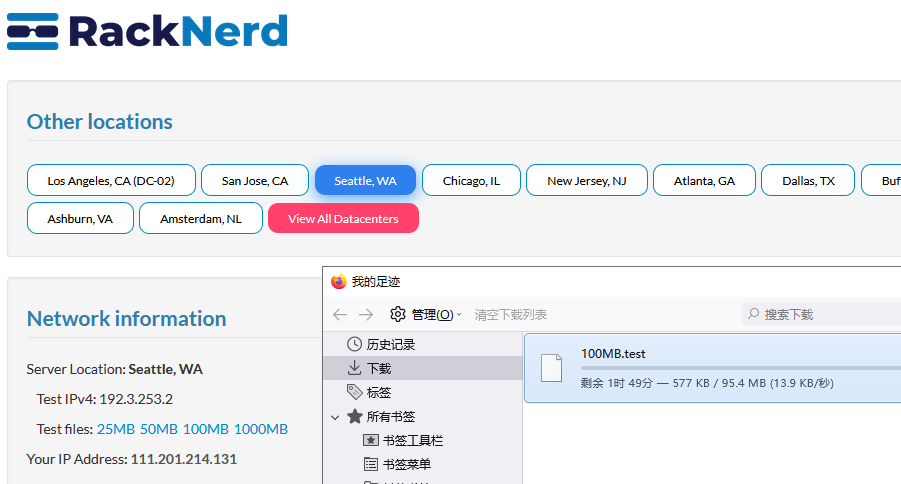Select San Jose, CA location

[255, 180]
